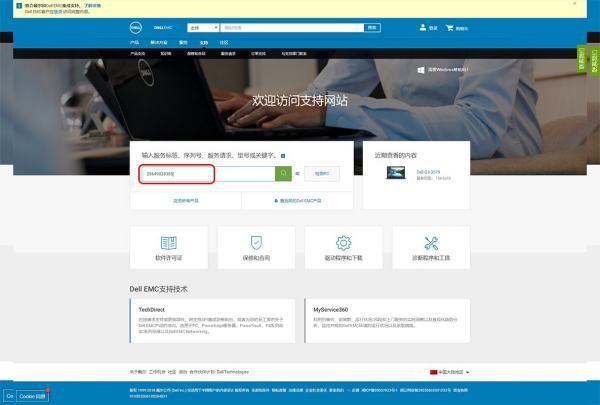Open the TechDirect card
This screenshot has height=405, width=600.
click(x=212, y=321)
